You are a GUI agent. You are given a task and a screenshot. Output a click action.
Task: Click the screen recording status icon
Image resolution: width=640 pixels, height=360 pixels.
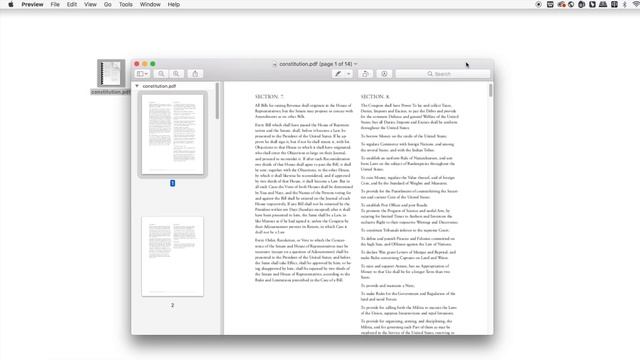[x=539, y=4]
